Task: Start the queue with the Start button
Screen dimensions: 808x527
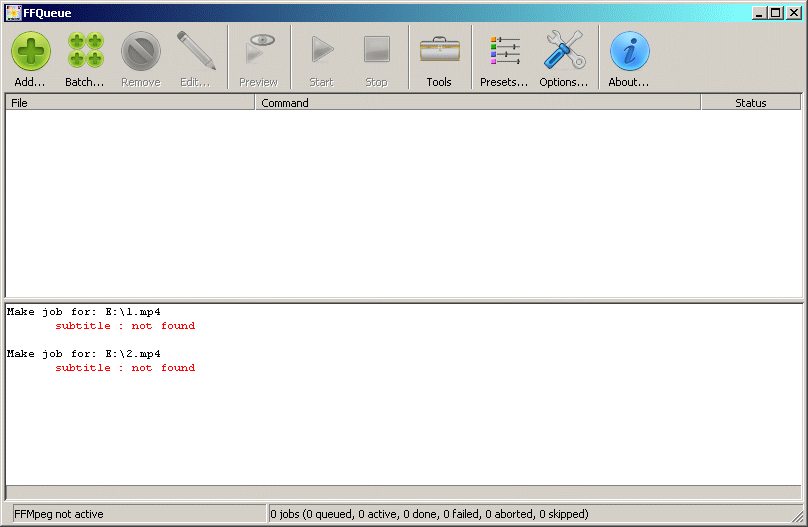Action: [322, 57]
